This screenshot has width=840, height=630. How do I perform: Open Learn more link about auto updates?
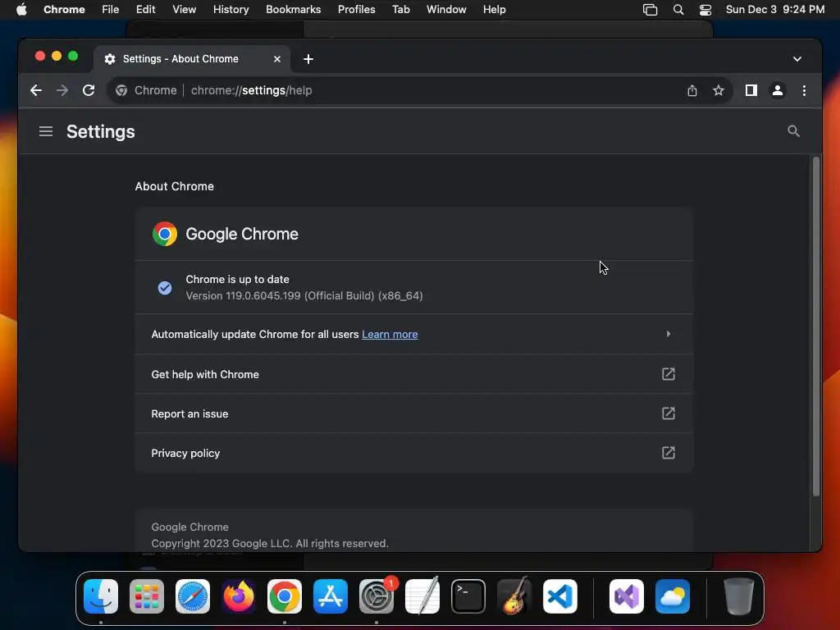point(390,335)
